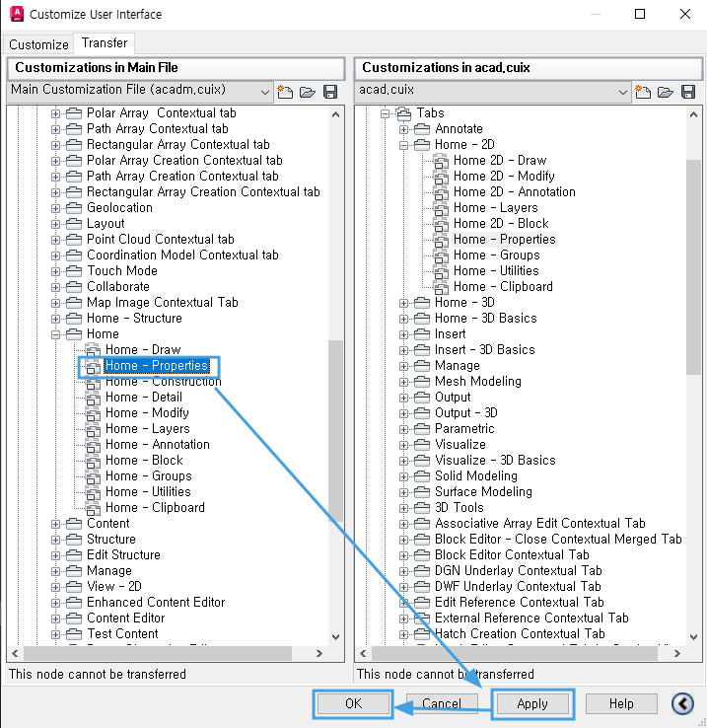
Task: Create new transfer file in acad.cuix pane
Action: (643, 92)
